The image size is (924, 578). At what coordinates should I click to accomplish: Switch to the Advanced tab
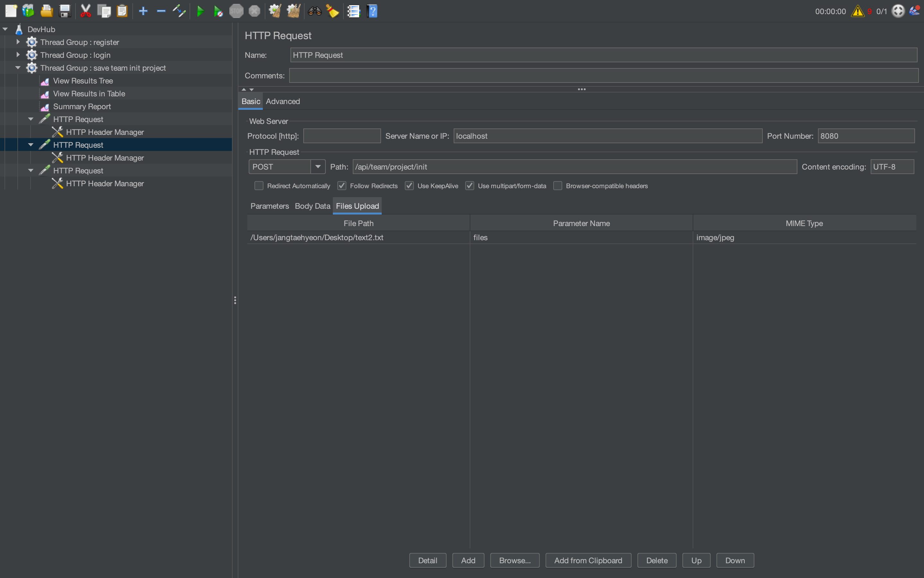[x=283, y=101]
